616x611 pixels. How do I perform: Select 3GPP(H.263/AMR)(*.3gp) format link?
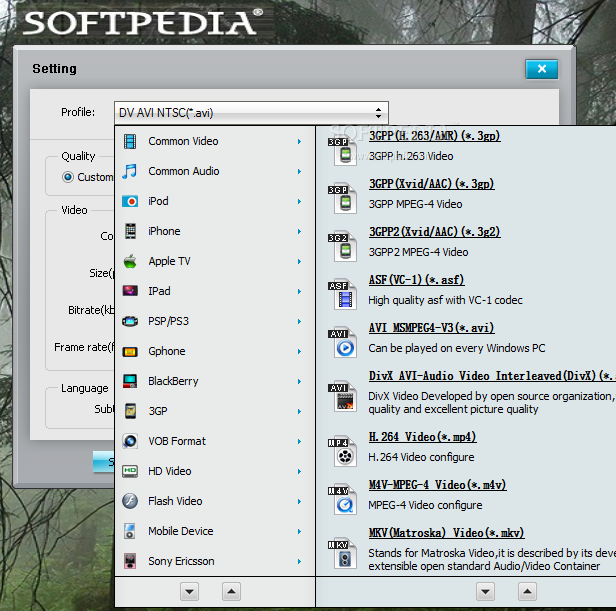tap(434, 136)
